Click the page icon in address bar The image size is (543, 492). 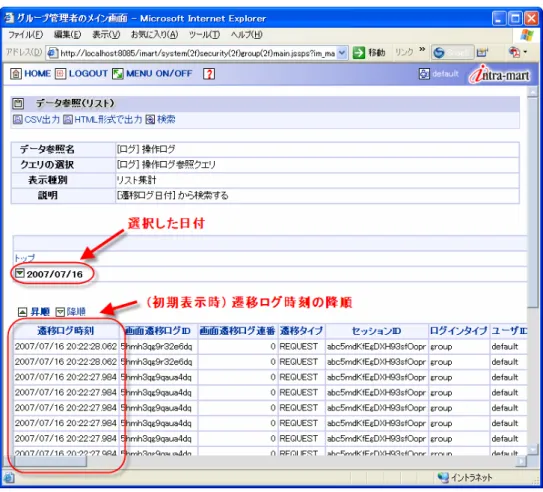(52, 53)
